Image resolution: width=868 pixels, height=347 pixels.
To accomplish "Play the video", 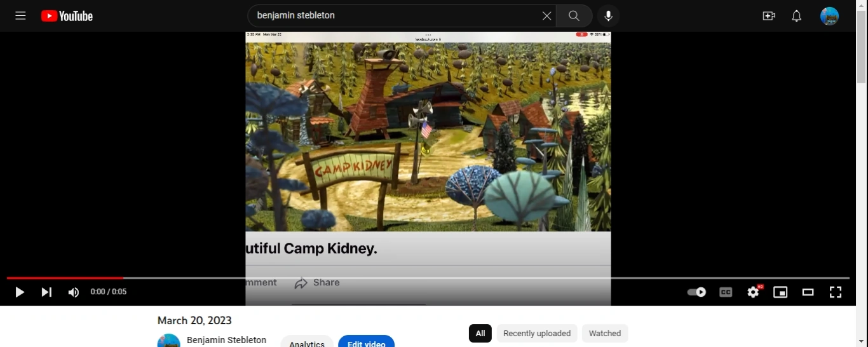I will [20, 292].
